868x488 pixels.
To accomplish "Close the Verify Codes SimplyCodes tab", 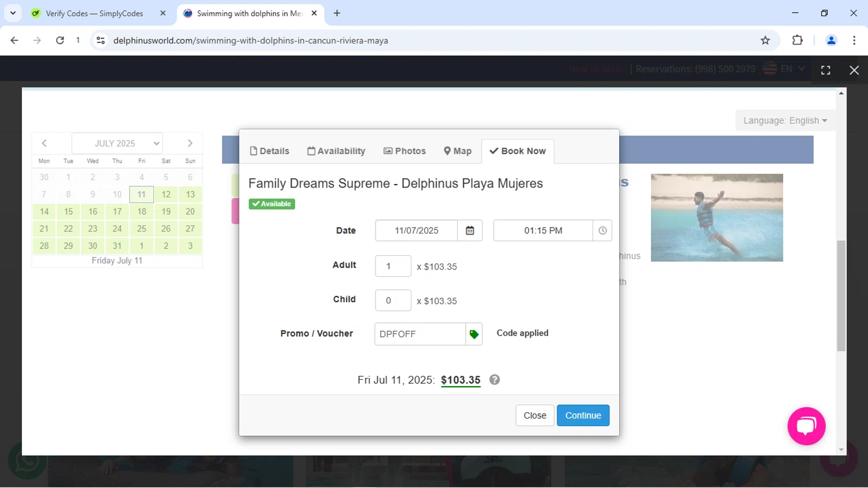I will point(163,13).
